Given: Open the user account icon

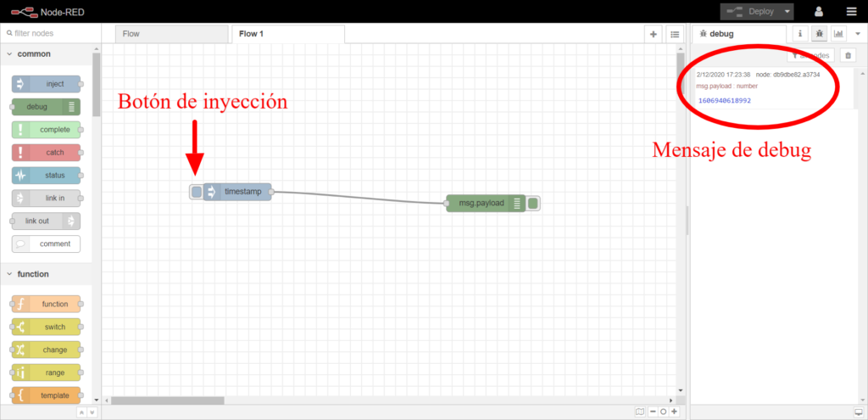Looking at the screenshot, I should click(819, 12).
